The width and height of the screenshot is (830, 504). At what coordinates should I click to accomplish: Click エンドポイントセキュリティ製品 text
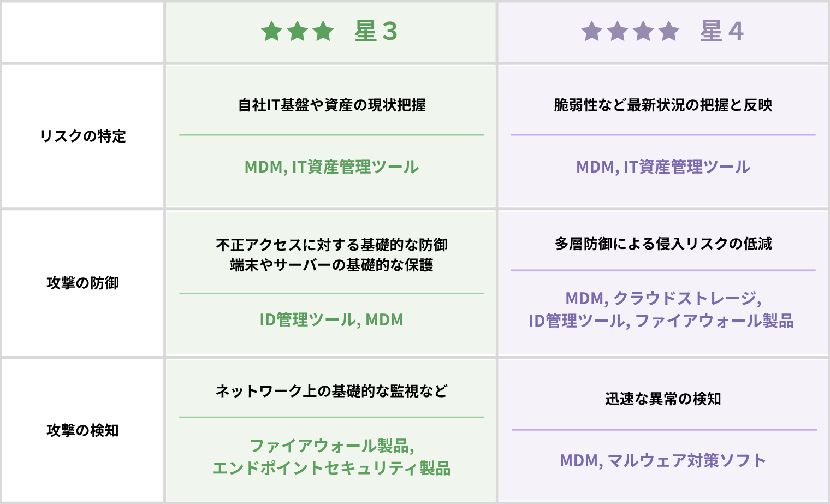click(331, 468)
